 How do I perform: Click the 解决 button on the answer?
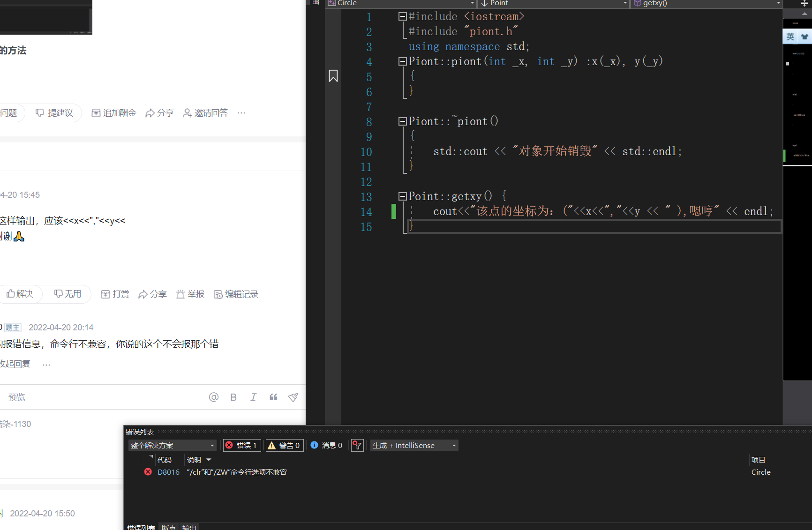pos(21,294)
